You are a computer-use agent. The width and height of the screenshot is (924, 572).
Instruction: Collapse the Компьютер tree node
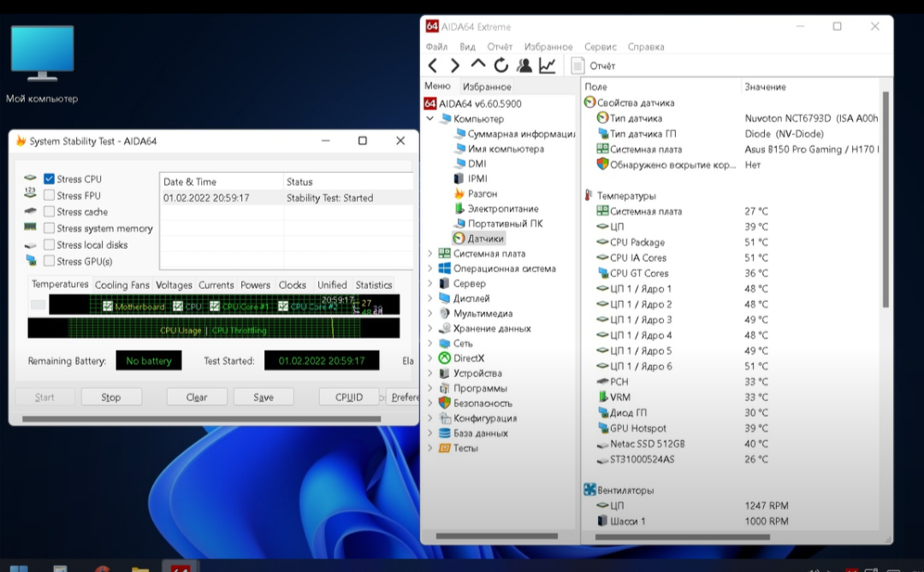tap(430, 118)
